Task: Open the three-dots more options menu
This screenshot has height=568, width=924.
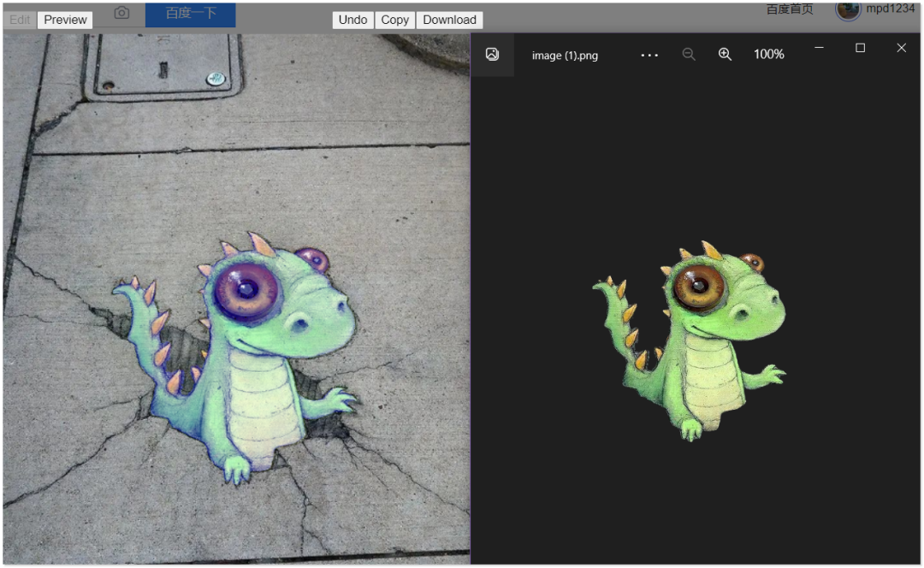Action: point(649,55)
